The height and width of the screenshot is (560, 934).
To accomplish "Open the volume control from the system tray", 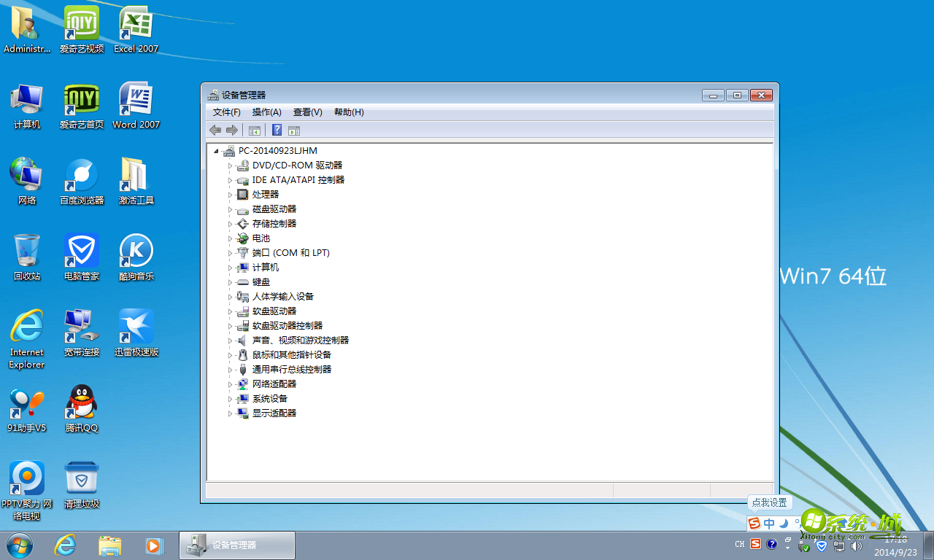I will [x=857, y=545].
